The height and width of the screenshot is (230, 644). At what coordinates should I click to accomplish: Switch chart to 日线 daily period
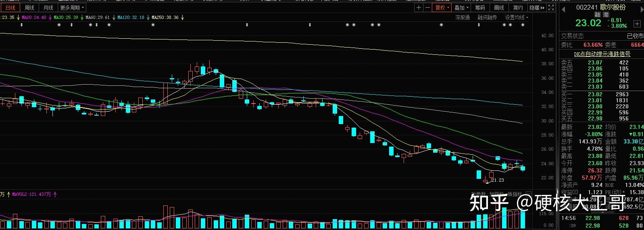(x=10, y=8)
